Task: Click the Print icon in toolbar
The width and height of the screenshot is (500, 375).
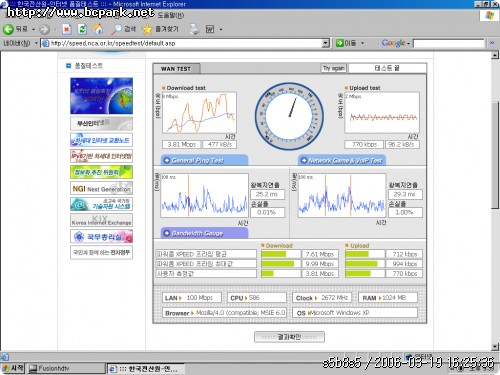Action: click(x=194, y=29)
